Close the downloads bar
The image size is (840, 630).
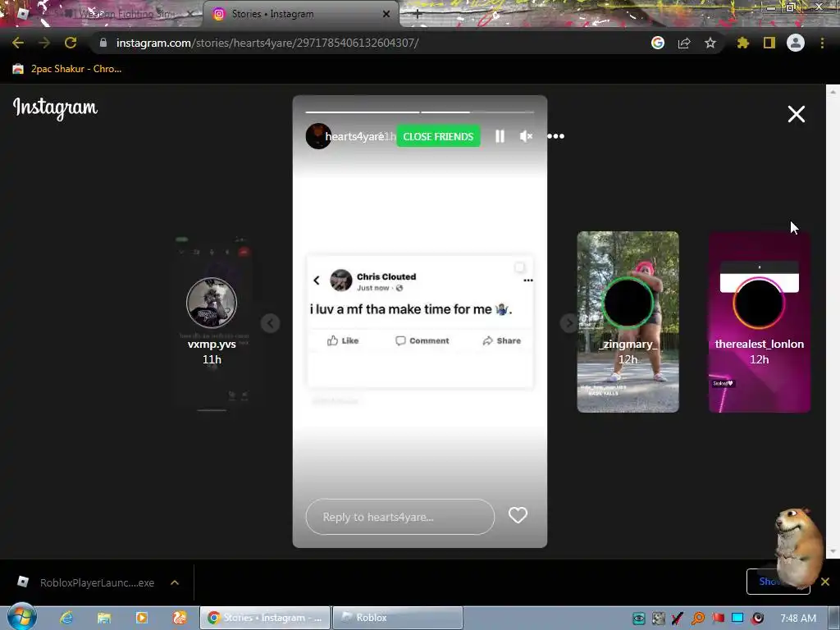(825, 582)
